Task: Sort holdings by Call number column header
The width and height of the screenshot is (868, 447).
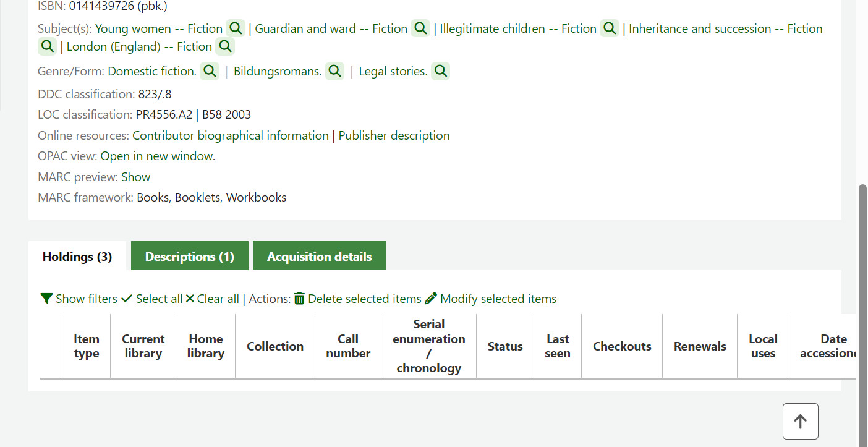Action: coord(348,346)
